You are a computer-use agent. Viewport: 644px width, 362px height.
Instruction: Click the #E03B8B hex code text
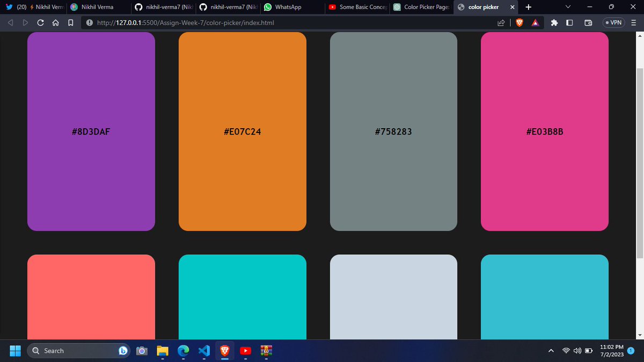545,131
